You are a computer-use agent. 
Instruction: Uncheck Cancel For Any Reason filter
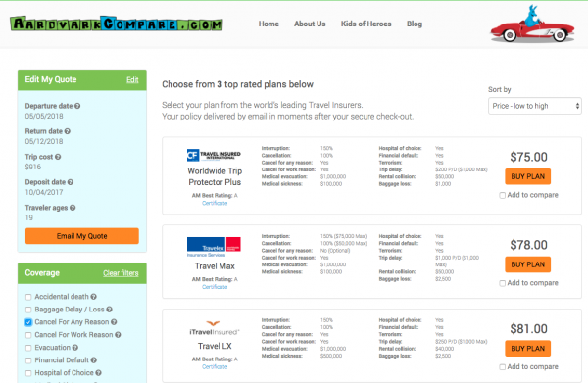point(28,322)
